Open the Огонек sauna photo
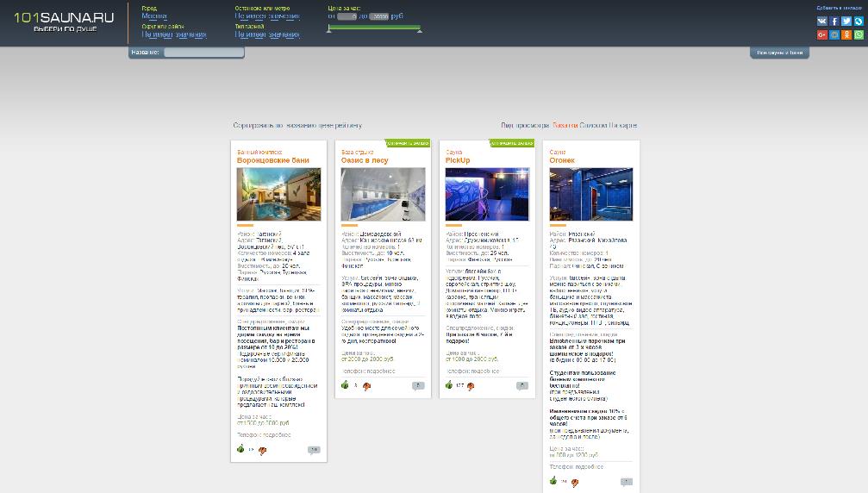This screenshot has width=868, height=493. pyautogui.click(x=591, y=194)
